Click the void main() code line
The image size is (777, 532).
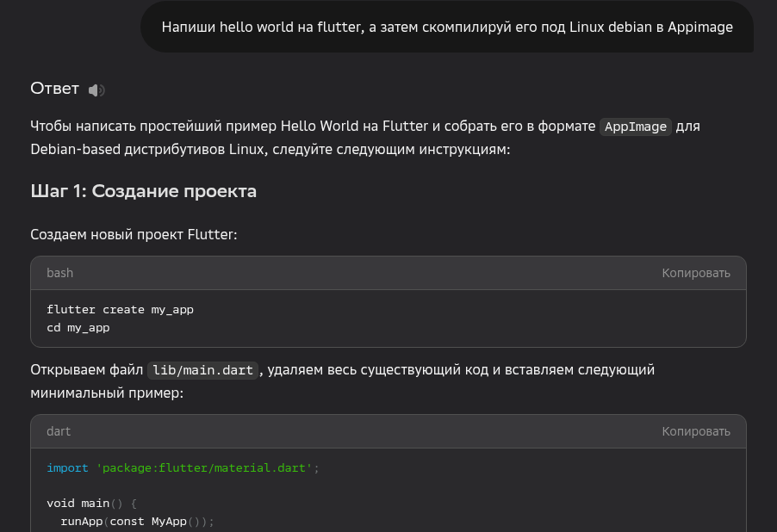91,503
